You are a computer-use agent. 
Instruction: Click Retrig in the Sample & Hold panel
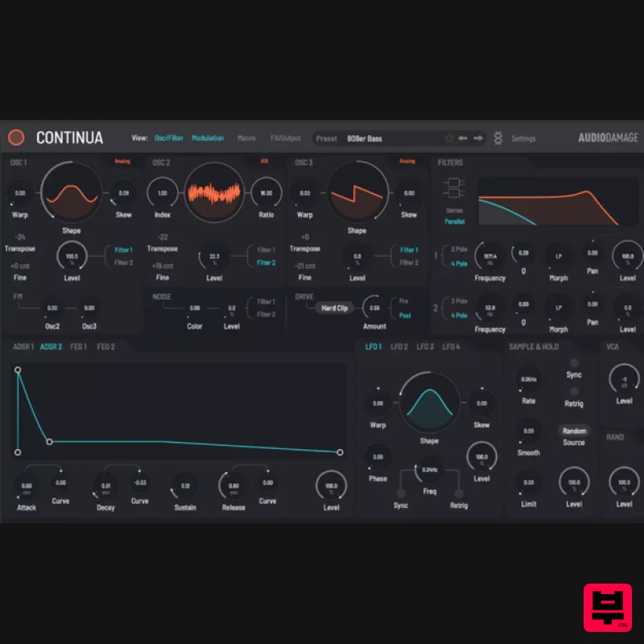[575, 390]
